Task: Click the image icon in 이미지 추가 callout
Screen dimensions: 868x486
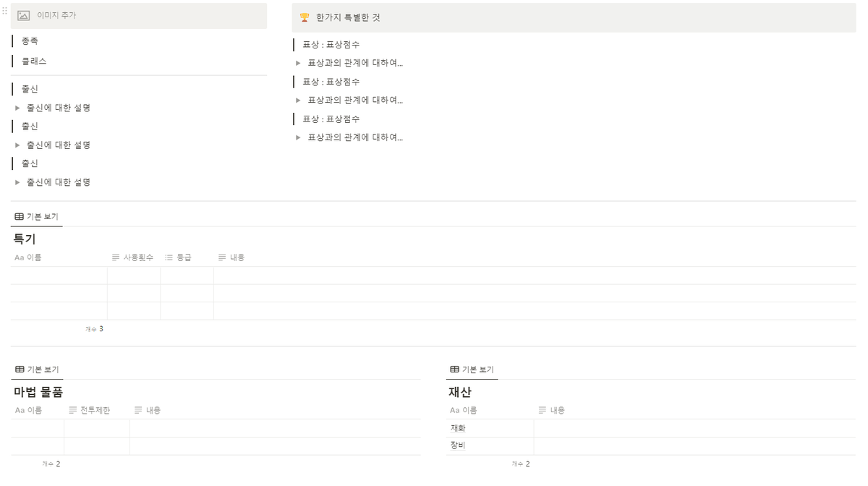Action: [x=24, y=15]
